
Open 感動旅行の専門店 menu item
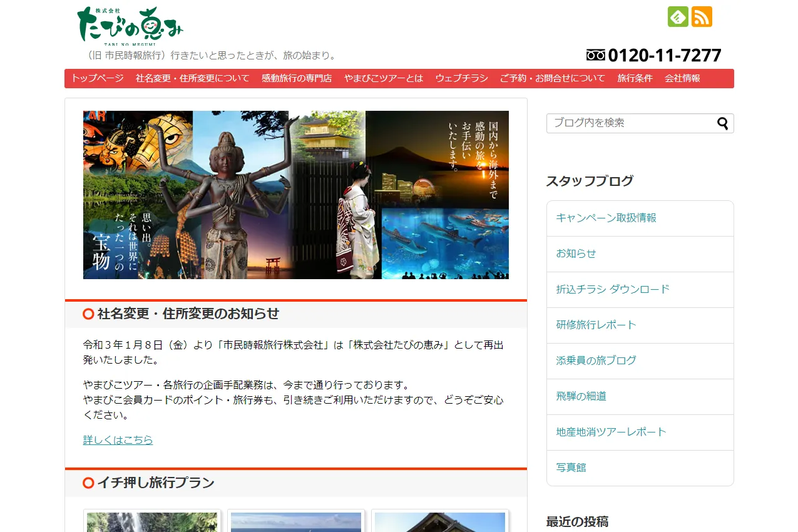(297, 78)
